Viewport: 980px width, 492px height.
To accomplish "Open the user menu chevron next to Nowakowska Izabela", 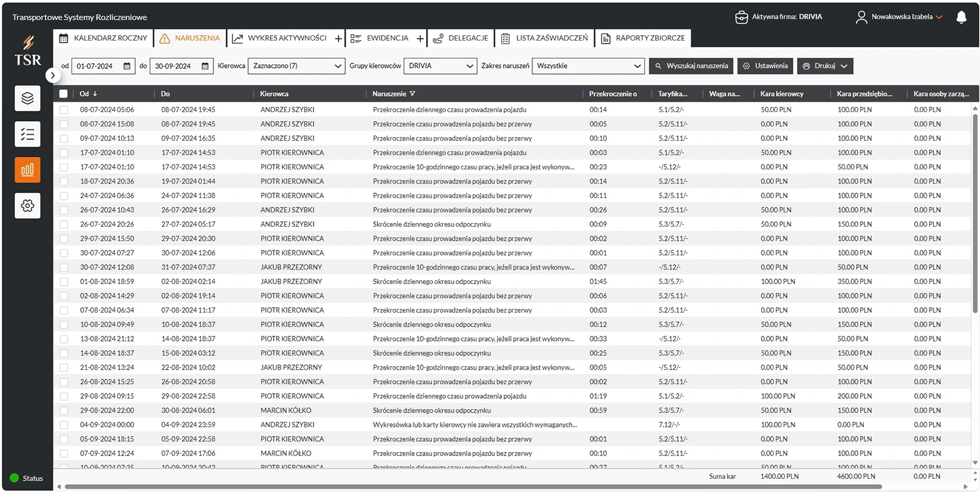I will coord(939,17).
